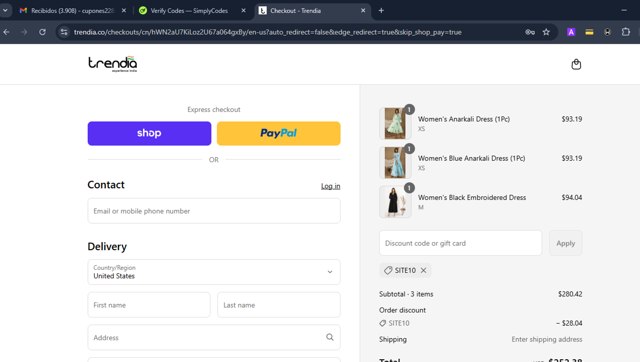Focus Discount code or gift card field

460,243
